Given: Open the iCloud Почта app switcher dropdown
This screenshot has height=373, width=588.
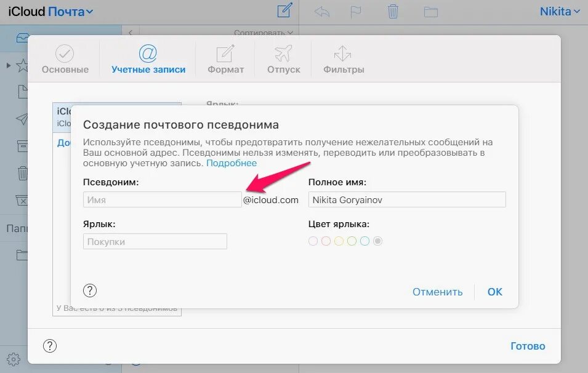Looking at the screenshot, I should (50, 12).
